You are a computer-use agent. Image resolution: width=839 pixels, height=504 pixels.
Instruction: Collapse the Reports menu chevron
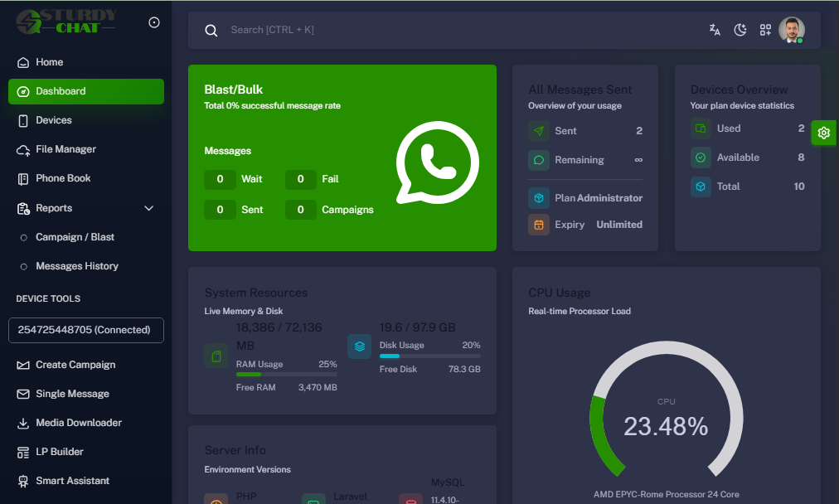(149, 208)
